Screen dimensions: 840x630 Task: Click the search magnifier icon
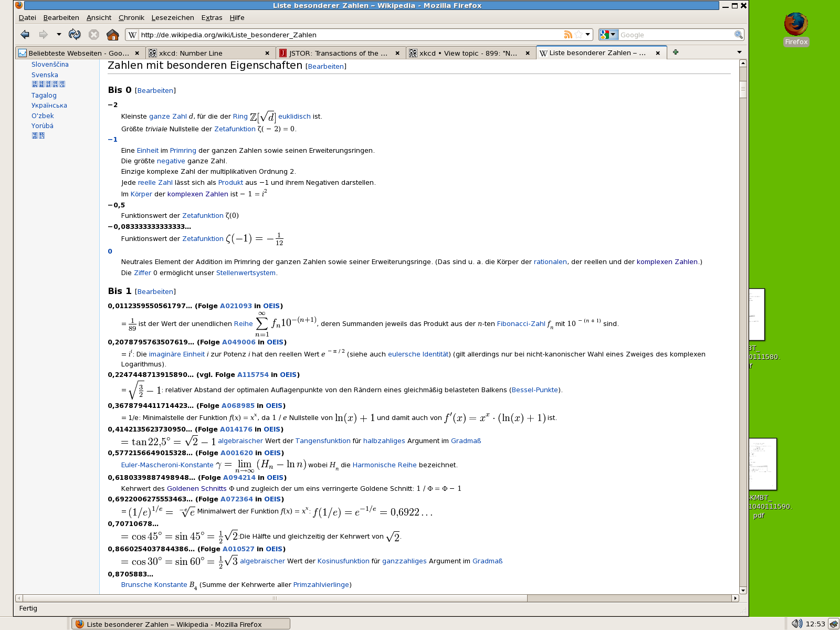point(738,35)
